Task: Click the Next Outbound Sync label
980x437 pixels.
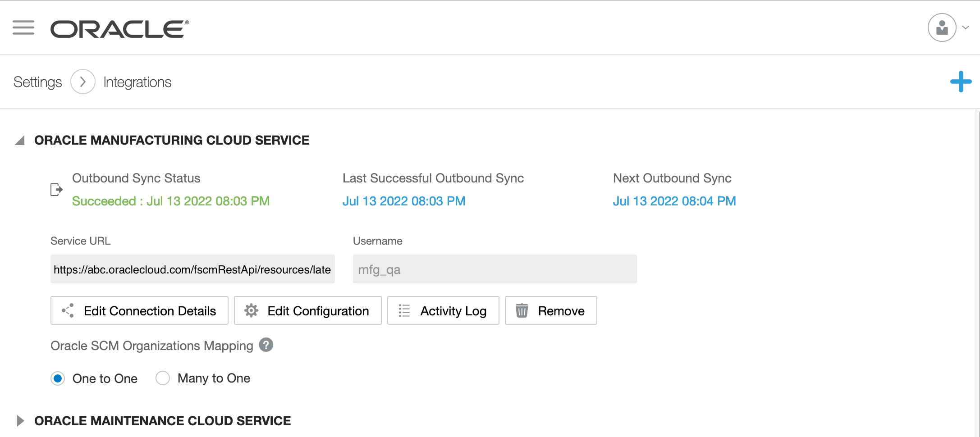Action: (x=672, y=178)
